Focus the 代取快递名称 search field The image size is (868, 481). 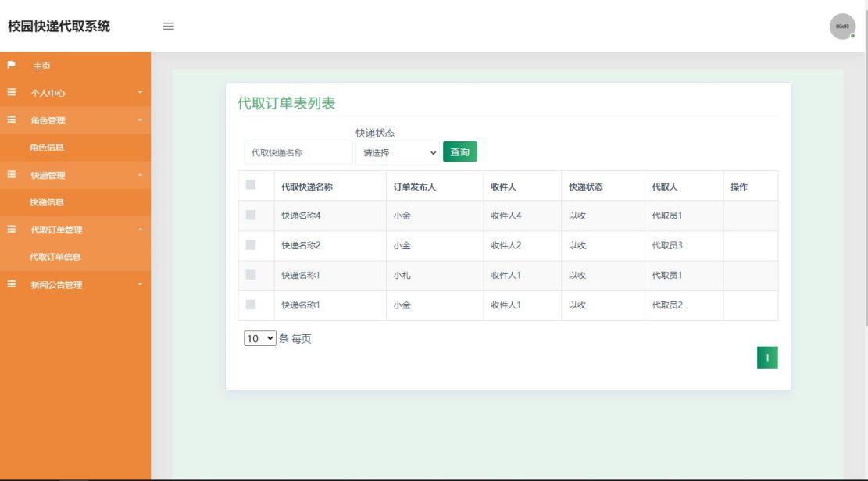coord(298,153)
